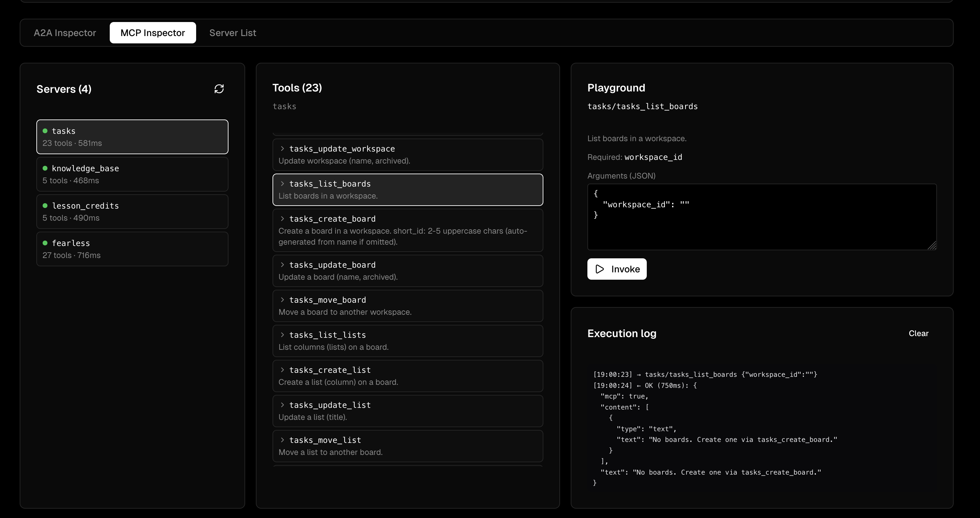Select the MCP Inspector tab
The image size is (980, 518).
click(152, 33)
